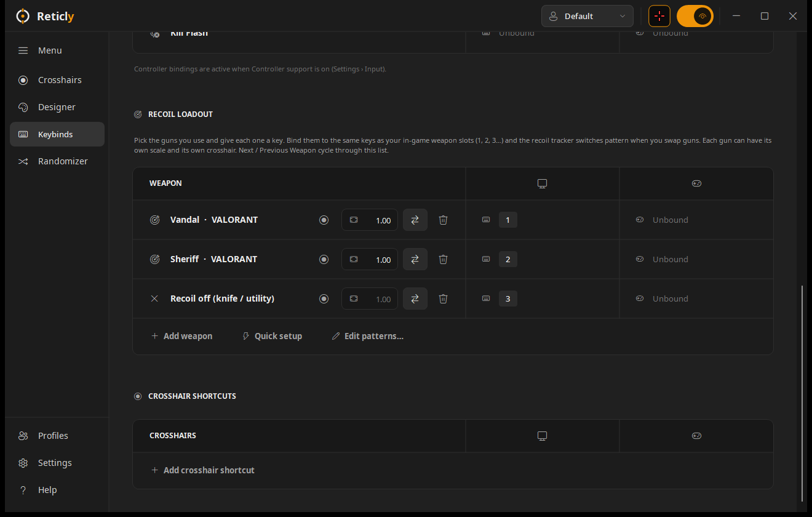
Task: Click monitor icon in Crosshairs table header
Action: (542, 436)
